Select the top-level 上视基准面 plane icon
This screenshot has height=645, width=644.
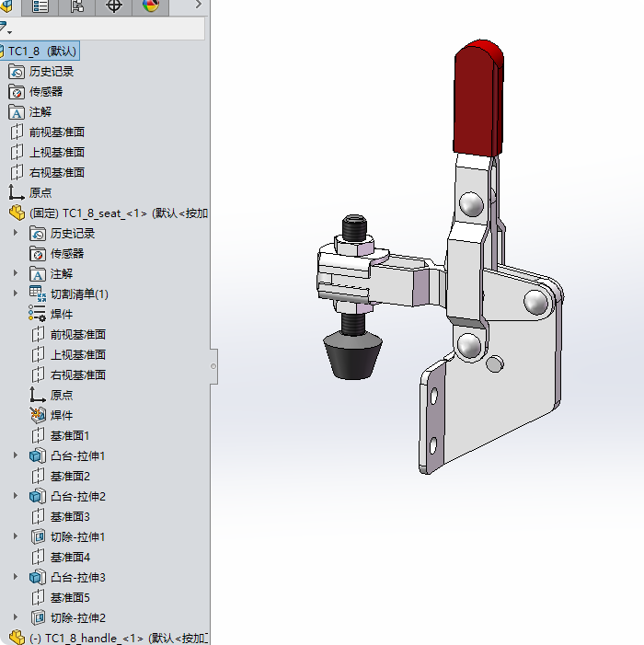pyautogui.click(x=17, y=152)
